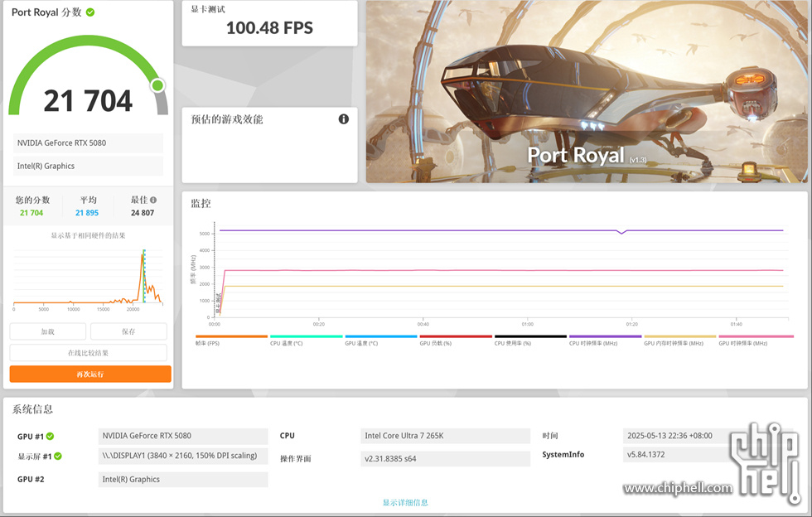The image size is (812, 517).
Task: Open the info icon in 预估的游戏效能 panel
Action: click(x=343, y=119)
